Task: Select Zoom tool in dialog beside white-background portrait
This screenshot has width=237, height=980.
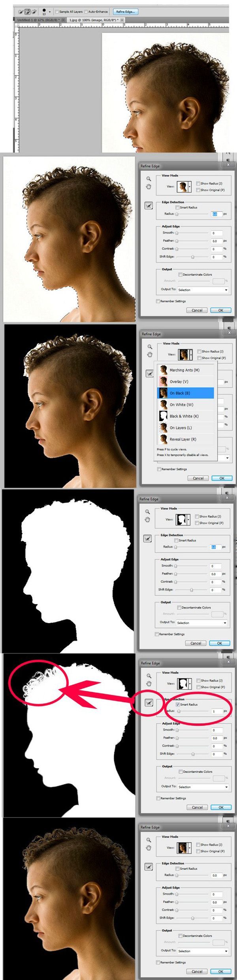Action: tap(149, 179)
